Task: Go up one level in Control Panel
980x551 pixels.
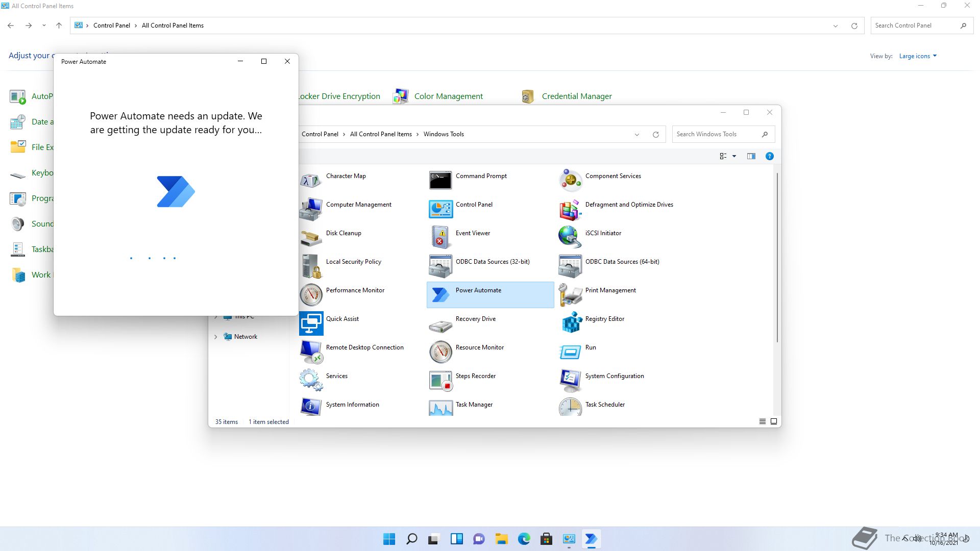Action: coord(59,26)
